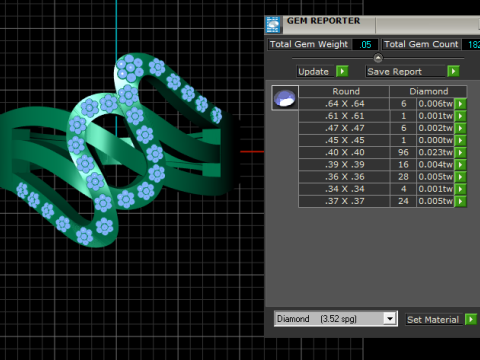Click the Gem Reporter panel icon
Viewport: 480px width, 360px height.
[273, 25]
